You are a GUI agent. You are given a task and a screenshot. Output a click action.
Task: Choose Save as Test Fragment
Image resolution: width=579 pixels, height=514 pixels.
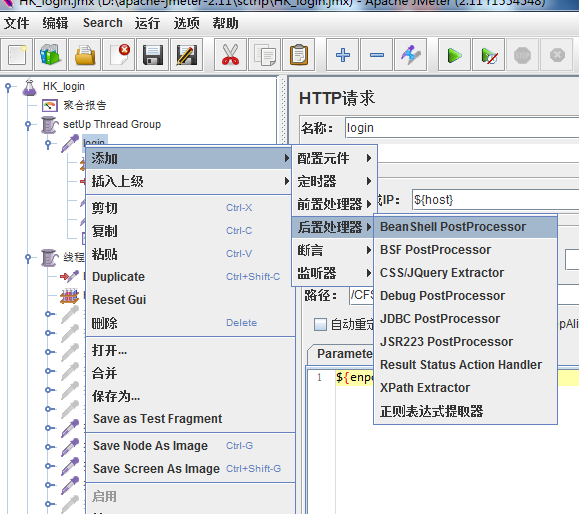click(190, 419)
